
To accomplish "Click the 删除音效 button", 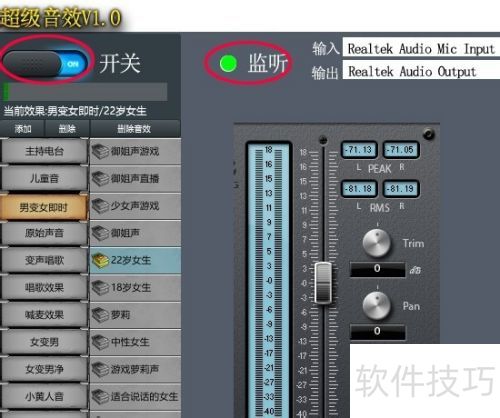I will pos(135,129).
